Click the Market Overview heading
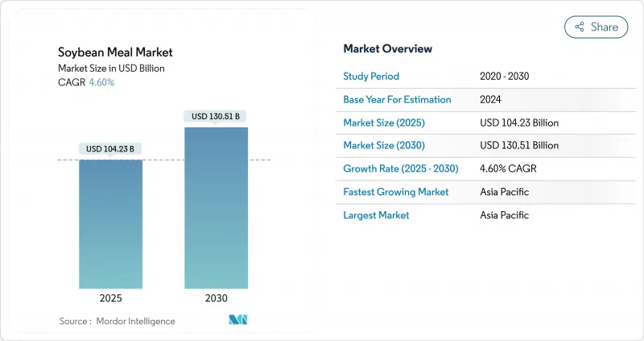The height and width of the screenshot is (341, 644). click(x=387, y=49)
